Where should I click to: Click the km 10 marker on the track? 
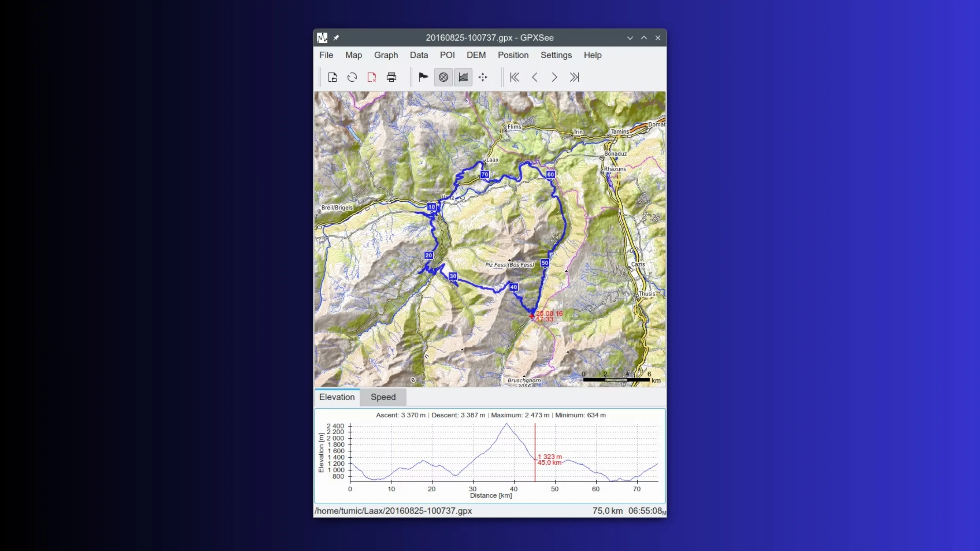coord(431,207)
